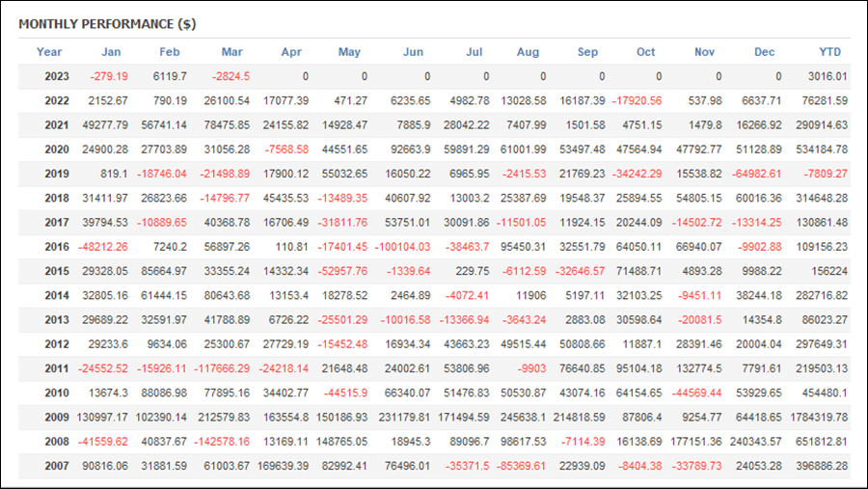This screenshot has height=489, width=868.
Task: Click the Year column header
Action: pyautogui.click(x=49, y=52)
